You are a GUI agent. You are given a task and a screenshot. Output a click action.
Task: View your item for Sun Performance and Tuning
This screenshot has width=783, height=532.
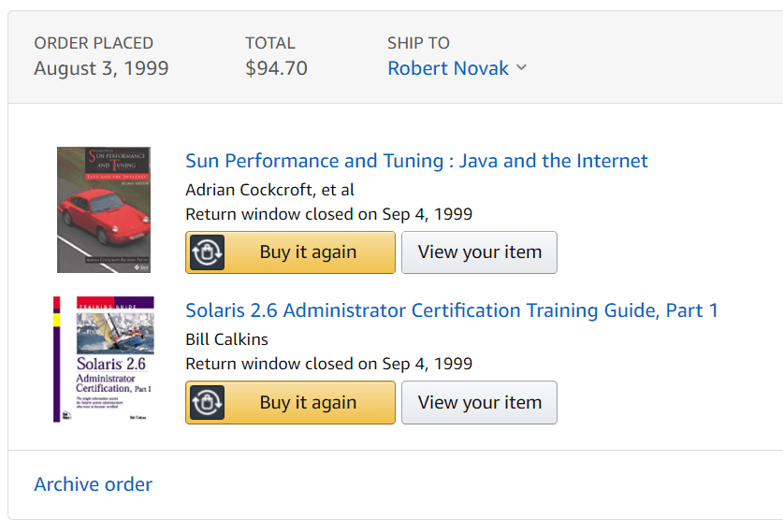click(479, 252)
